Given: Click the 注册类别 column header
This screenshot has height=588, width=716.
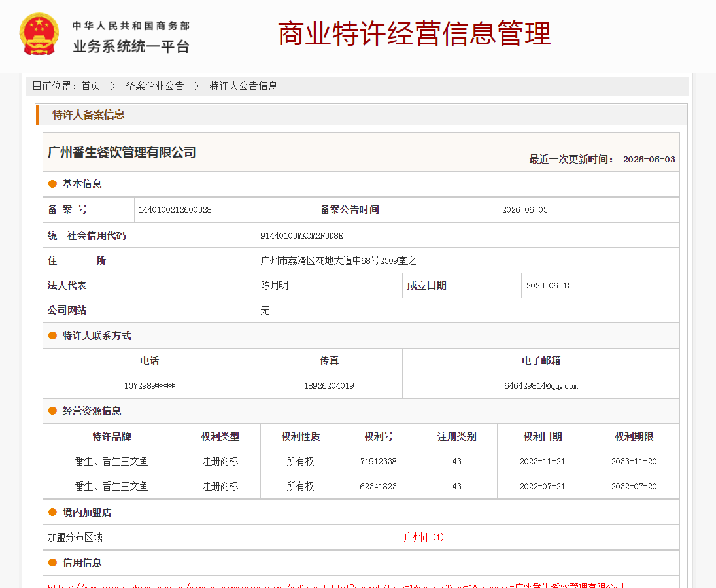Looking at the screenshot, I should click(456, 436).
